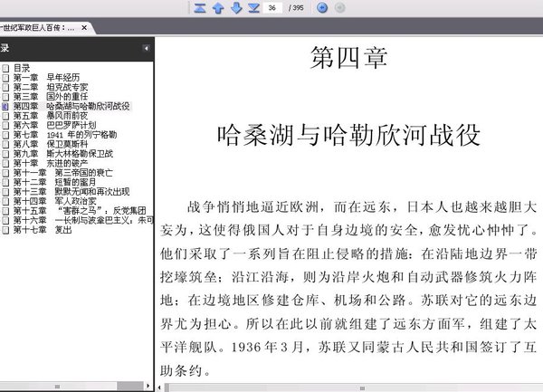
Task: Click the bookmark icon beside 第十一章
Action: [x=5, y=173]
